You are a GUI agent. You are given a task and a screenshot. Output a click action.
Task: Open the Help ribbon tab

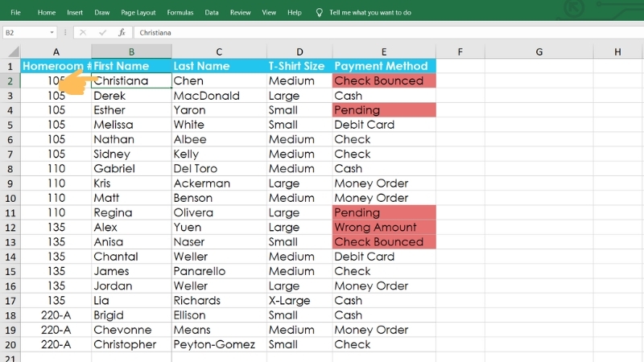point(294,12)
